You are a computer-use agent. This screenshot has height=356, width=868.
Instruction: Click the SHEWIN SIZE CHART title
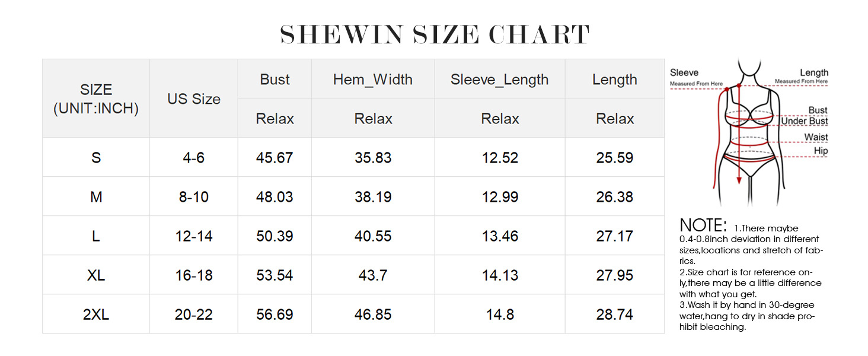[x=435, y=35]
